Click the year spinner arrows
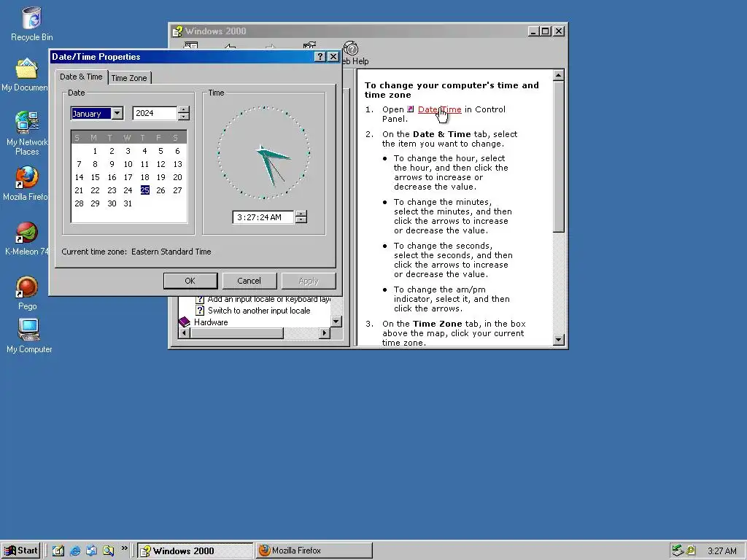747x560 pixels. (x=183, y=113)
